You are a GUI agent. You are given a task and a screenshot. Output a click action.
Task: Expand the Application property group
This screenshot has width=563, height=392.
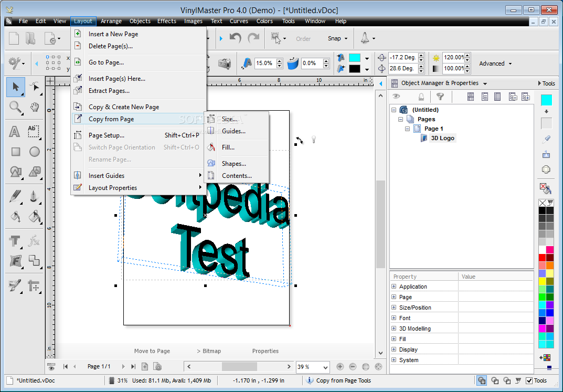pyautogui.click(x=394, y=287)
